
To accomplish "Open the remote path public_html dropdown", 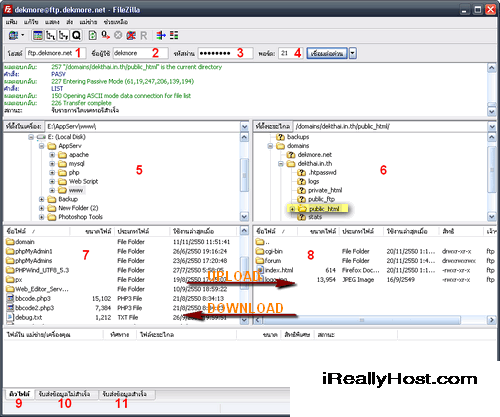I will [x=492, y=127].
